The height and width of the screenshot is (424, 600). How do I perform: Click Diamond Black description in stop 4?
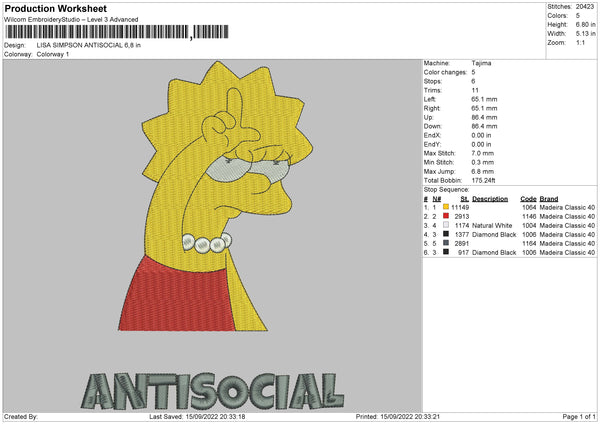tap(494, 234)
